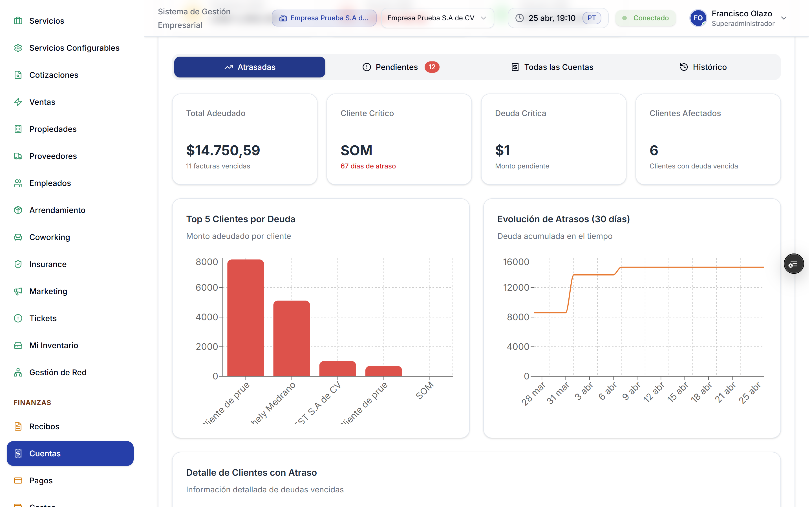812x507 pixels.
Task: Click the Marketing megaphone icon
Action: (x=18, y=291)
